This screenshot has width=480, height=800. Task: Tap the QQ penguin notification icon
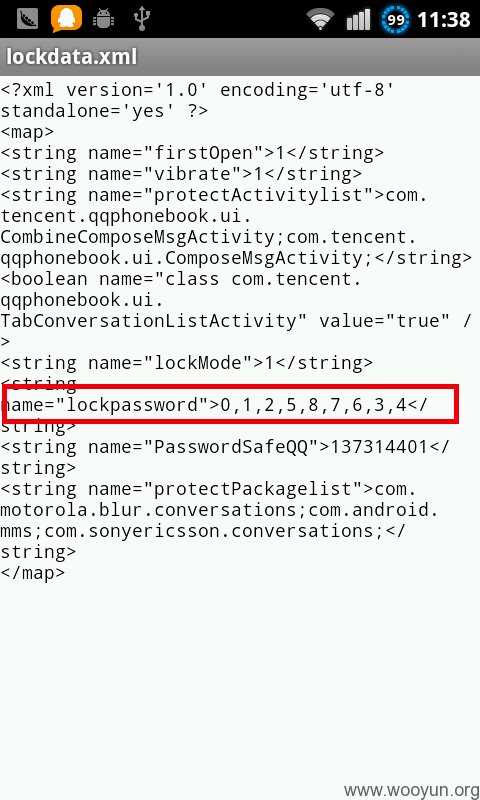click(x=66, y=18)
